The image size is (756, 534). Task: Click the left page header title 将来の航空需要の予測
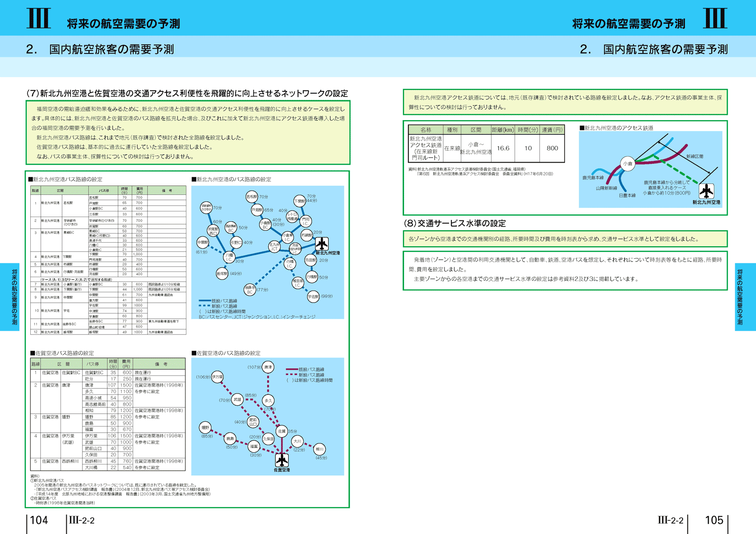(x=123, y=24)
